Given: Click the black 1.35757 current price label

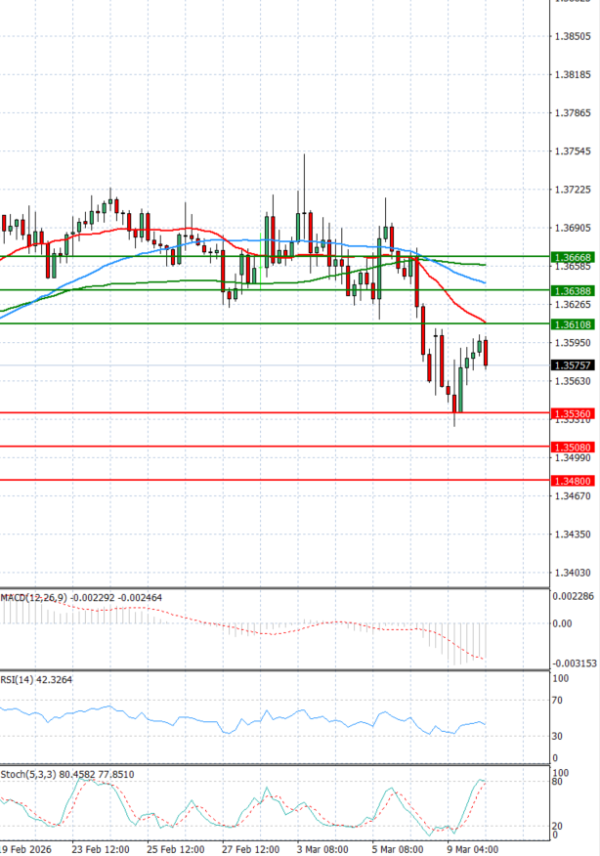Looking at the screenshot, I should coord(573,365).
